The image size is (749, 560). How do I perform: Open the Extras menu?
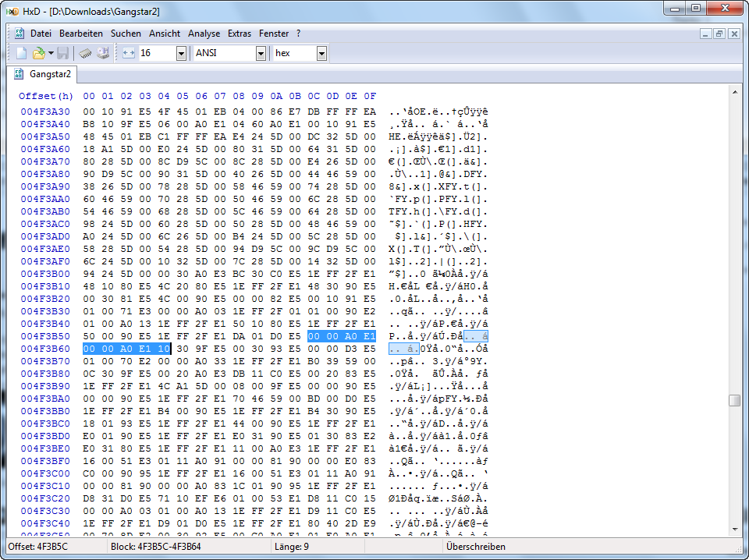click(x=240, y=34)
